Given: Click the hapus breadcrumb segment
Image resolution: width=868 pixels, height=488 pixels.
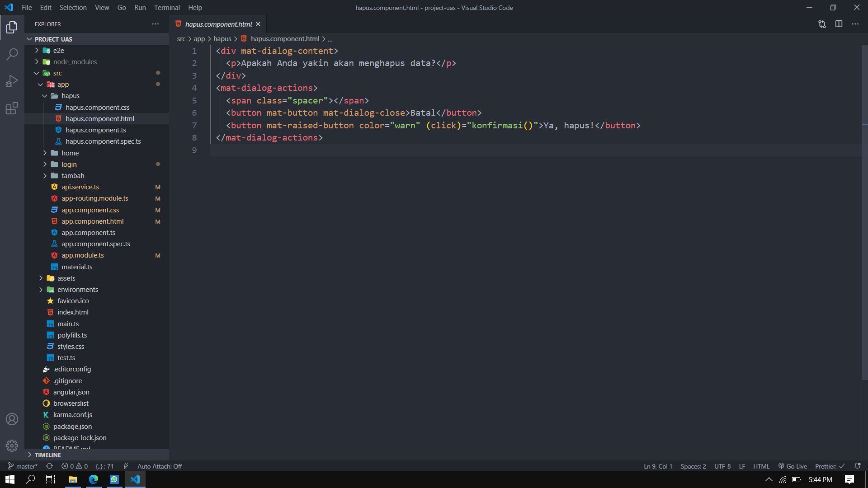Looking at the screenshot, I should (222, 39).
